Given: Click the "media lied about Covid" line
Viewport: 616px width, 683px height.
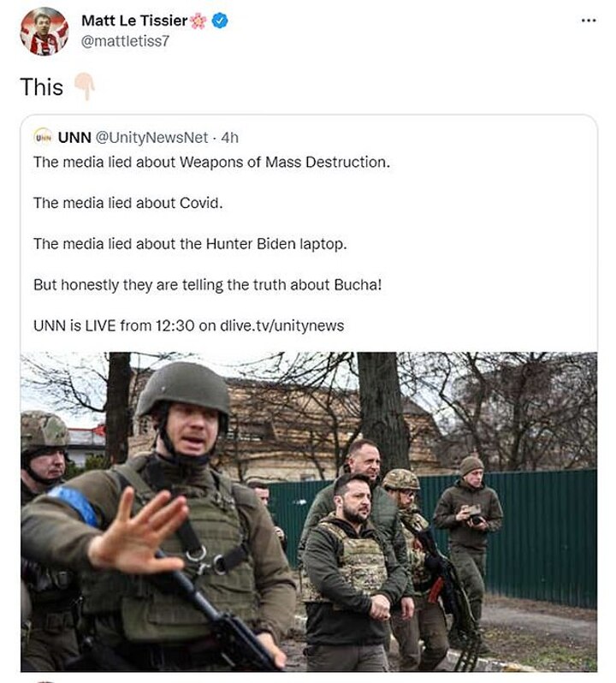Looking at the screenshot, I should click(x=128, y=203).
